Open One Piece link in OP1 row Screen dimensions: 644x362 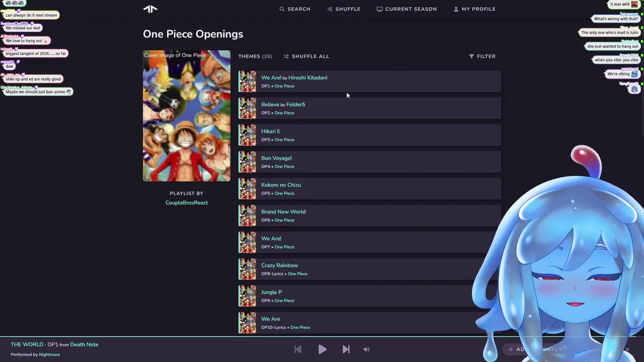click(284, 86)
